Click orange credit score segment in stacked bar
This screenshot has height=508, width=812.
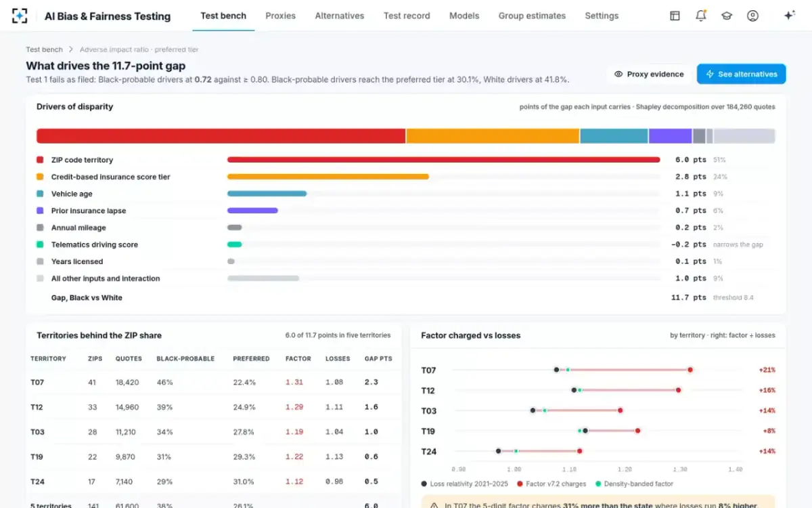pos(493,135)
